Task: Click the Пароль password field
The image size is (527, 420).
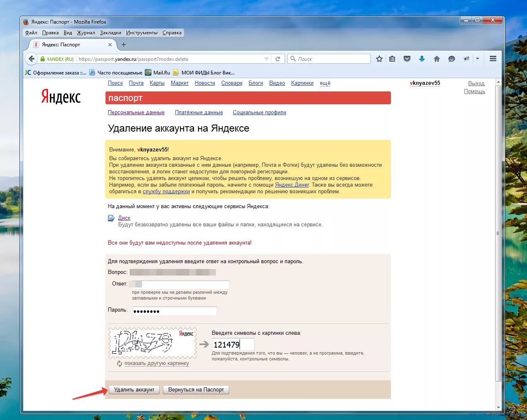Action: click(174, 311)
